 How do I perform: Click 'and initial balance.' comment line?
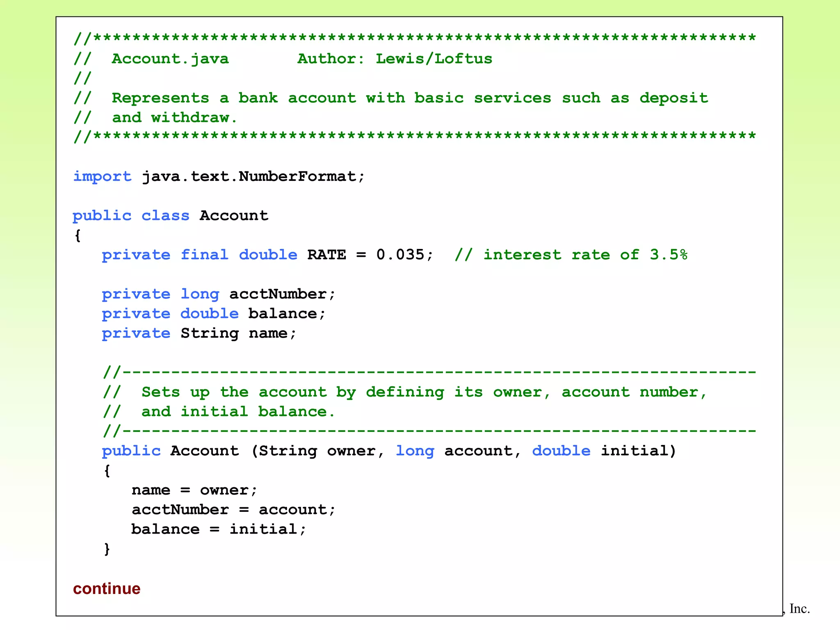pyautogui.click(x=238, y=411)
